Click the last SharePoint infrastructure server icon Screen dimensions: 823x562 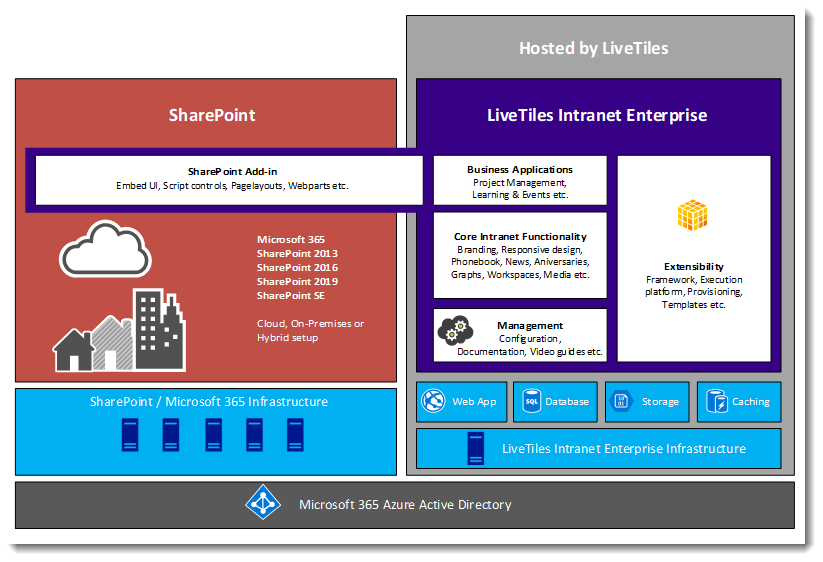tap(296, 434)
